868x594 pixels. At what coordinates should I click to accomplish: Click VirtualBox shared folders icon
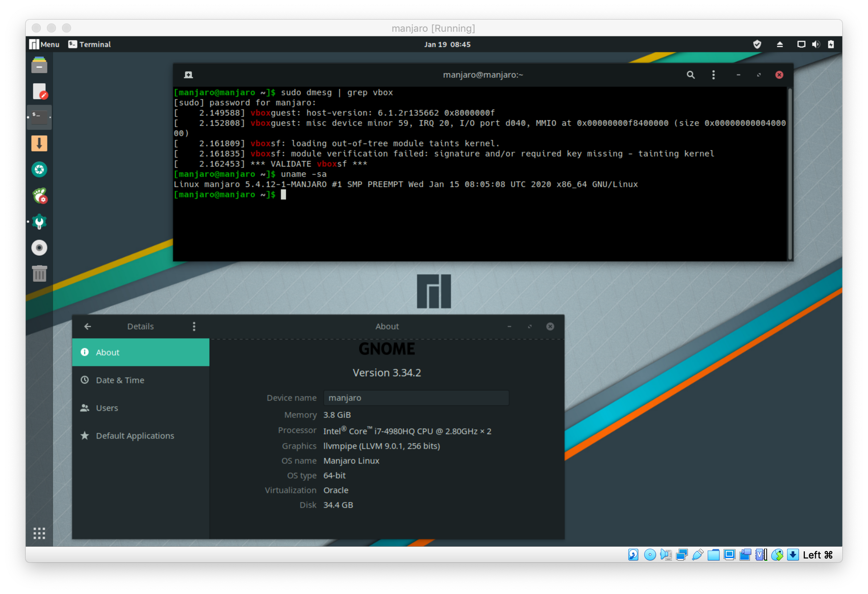coord(713,554)
